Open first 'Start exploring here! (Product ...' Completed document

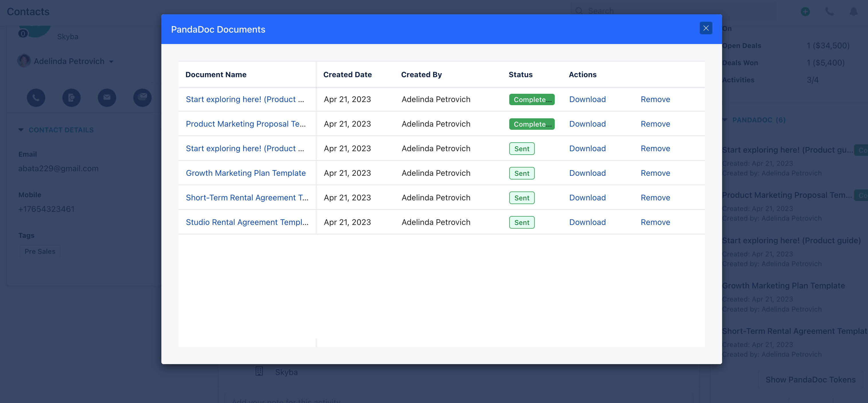click(245, 99)
